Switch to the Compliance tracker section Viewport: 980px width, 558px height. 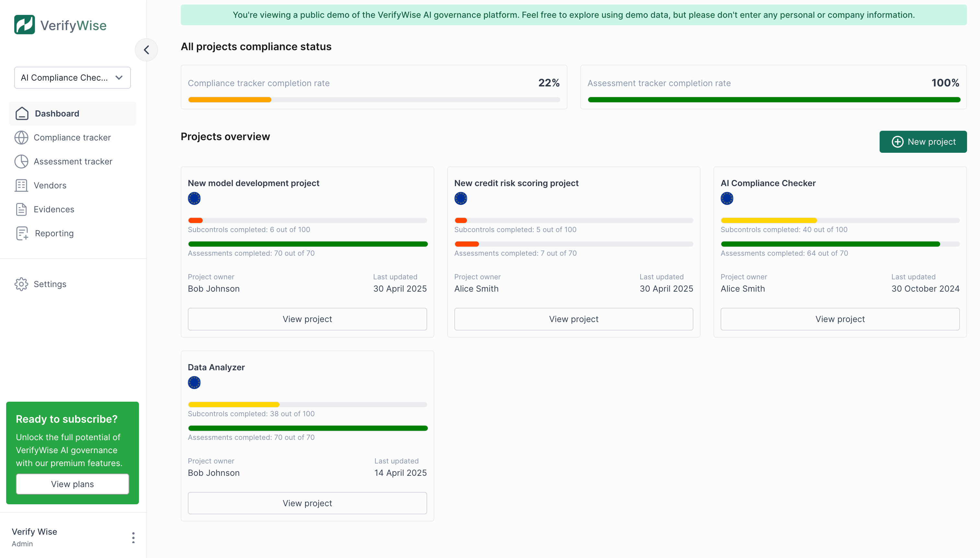click(x=72, y=137)
